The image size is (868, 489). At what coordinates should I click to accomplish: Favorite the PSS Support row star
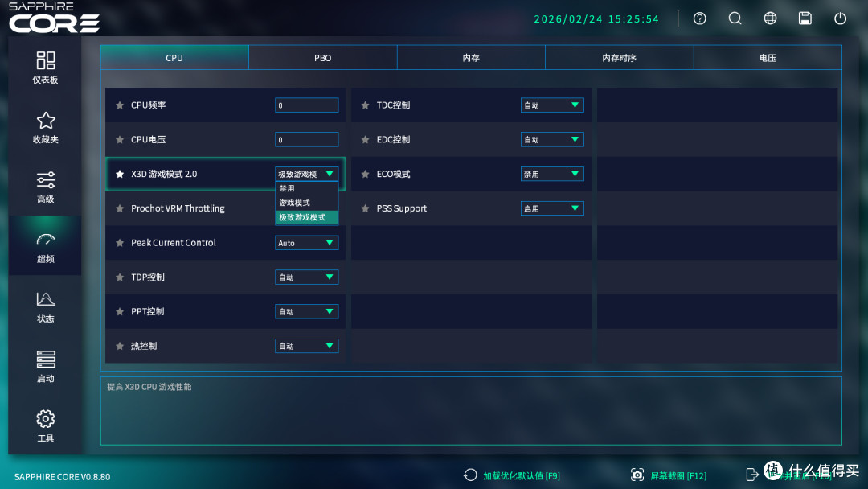click(366, 208)
